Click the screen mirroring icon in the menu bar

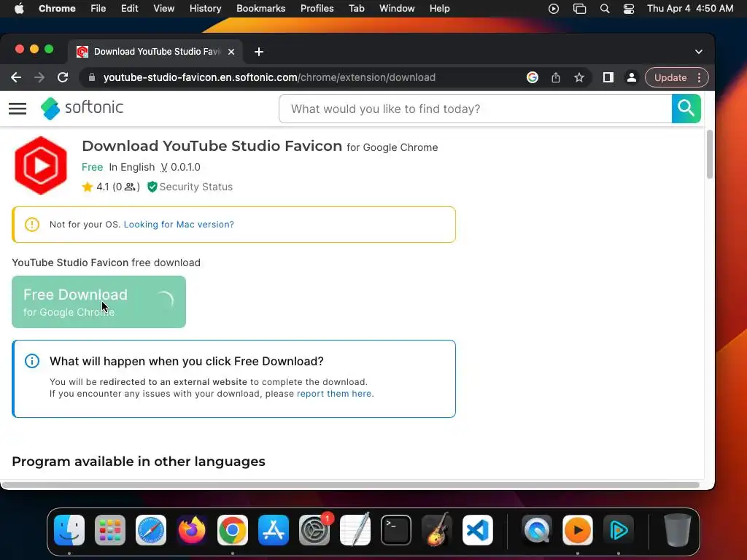pos(579,9)
